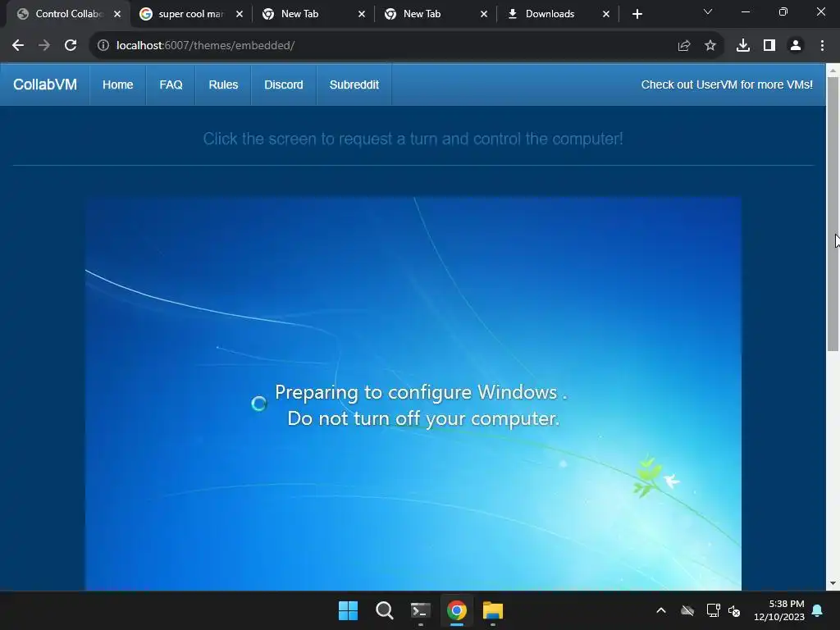Follow the Check out UserVM link
840x630 pixels.
pos(727,84)
